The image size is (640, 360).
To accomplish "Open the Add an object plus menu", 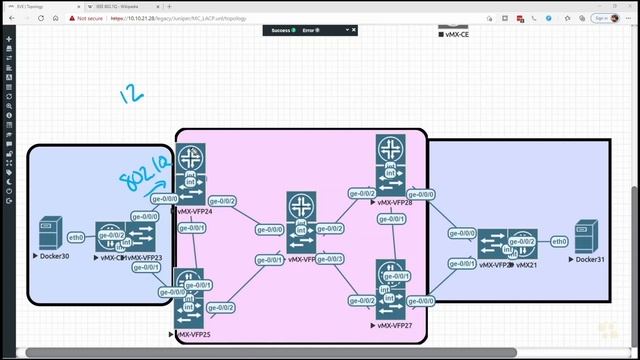I will click(9, 39).
